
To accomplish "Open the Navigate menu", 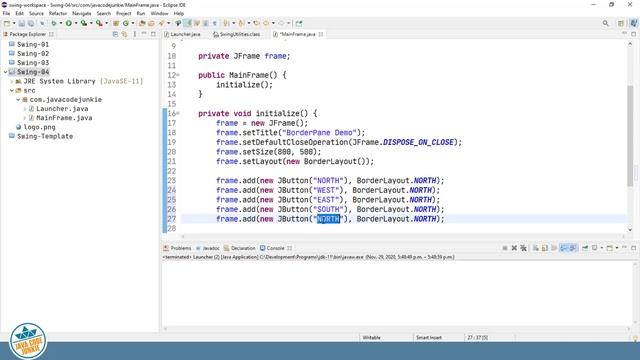I will point(82,13).
